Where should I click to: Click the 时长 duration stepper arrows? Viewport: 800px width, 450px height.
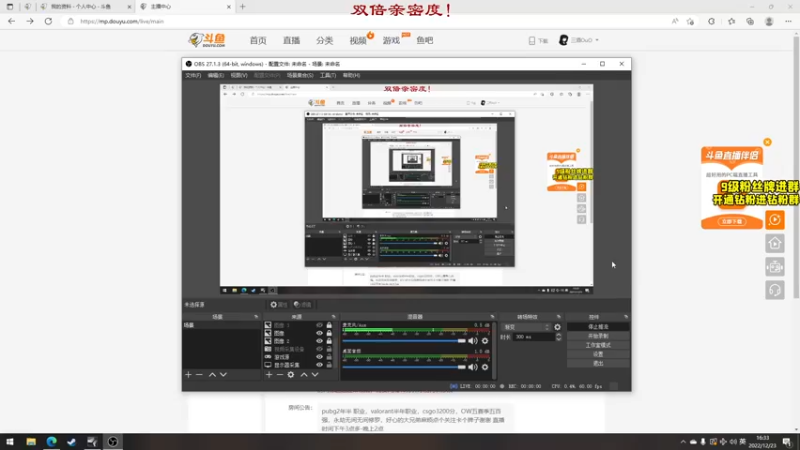(x=559, y=337)
